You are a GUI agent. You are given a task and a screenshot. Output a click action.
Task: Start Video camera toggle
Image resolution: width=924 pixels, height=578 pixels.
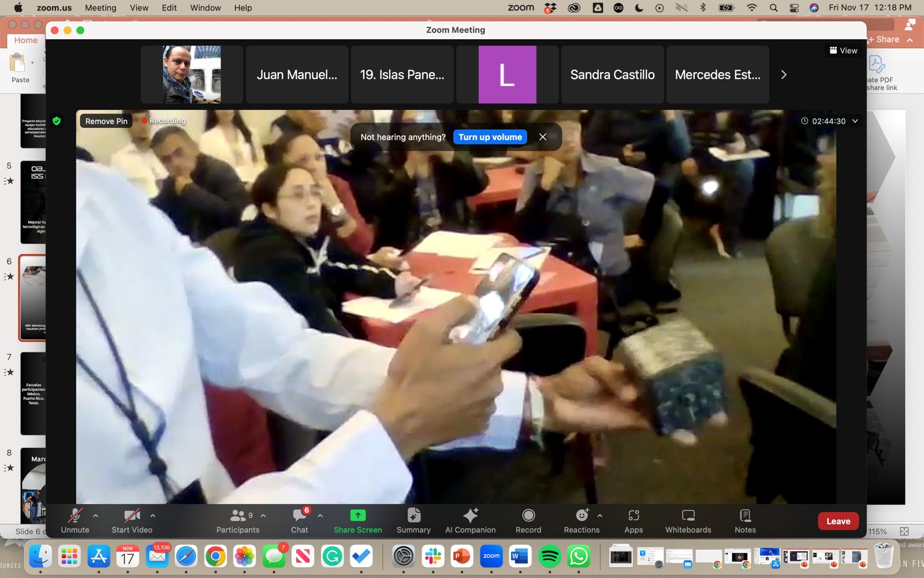132,516
